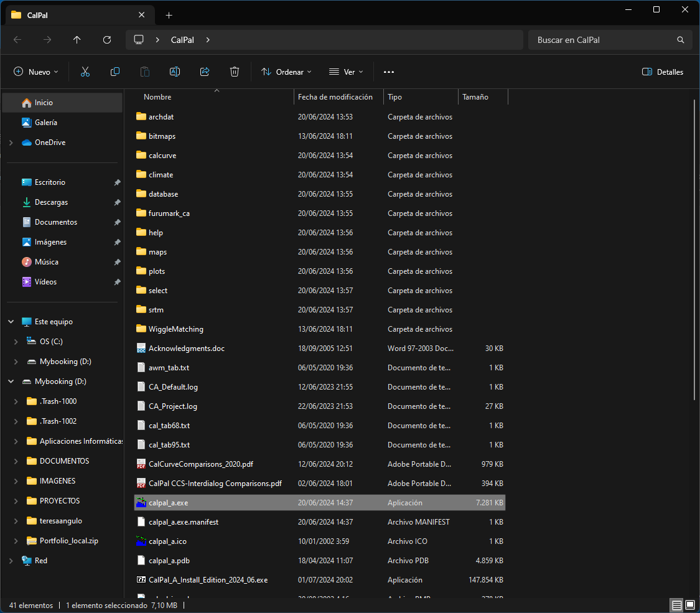Viewport: 700px width, 613px height.
Task: Open the three-dot more options menu
Action: coord(389,72)
